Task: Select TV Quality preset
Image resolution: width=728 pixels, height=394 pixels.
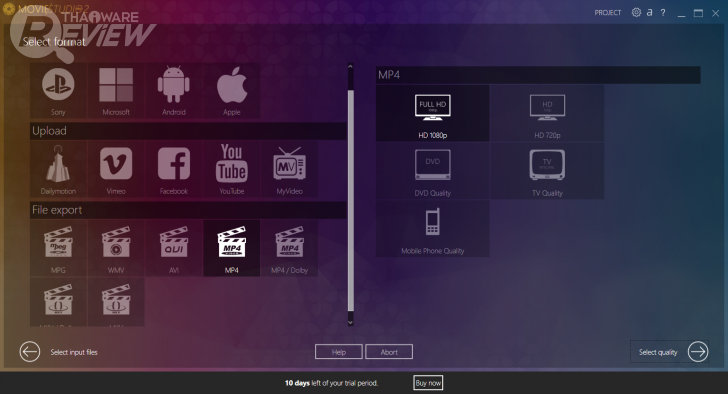Action: [547, 171]
